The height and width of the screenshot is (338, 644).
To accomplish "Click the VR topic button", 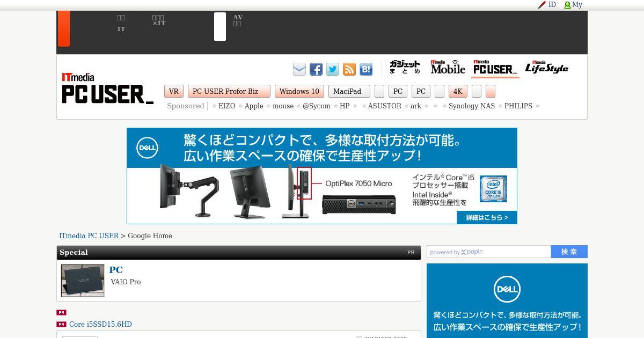I will point(174,91).
